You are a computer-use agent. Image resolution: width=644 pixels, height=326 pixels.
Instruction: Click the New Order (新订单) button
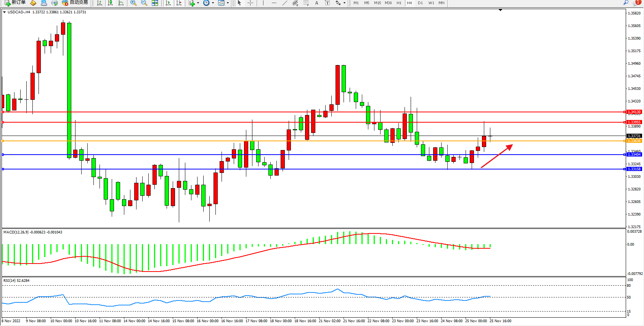click(x=15, y=3)
